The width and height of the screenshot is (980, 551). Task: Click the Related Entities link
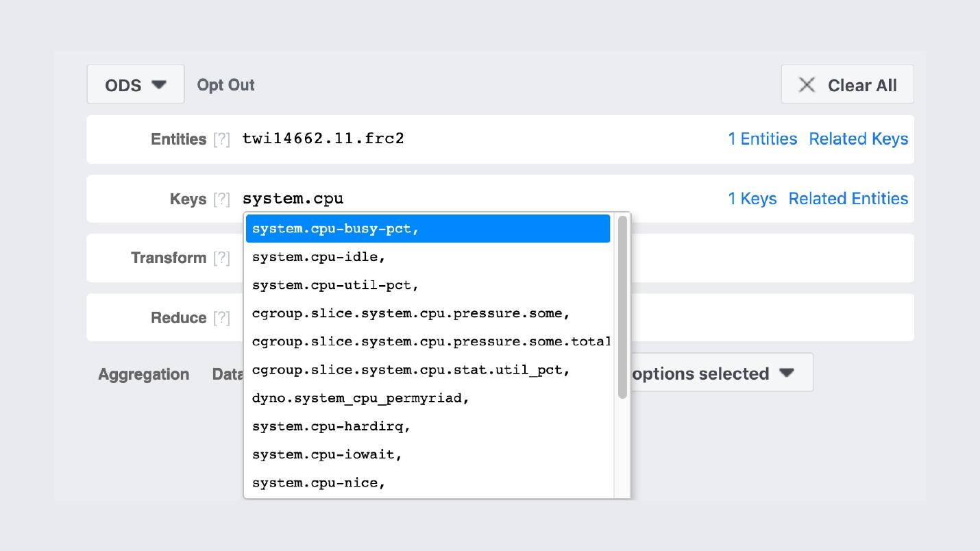848,199
